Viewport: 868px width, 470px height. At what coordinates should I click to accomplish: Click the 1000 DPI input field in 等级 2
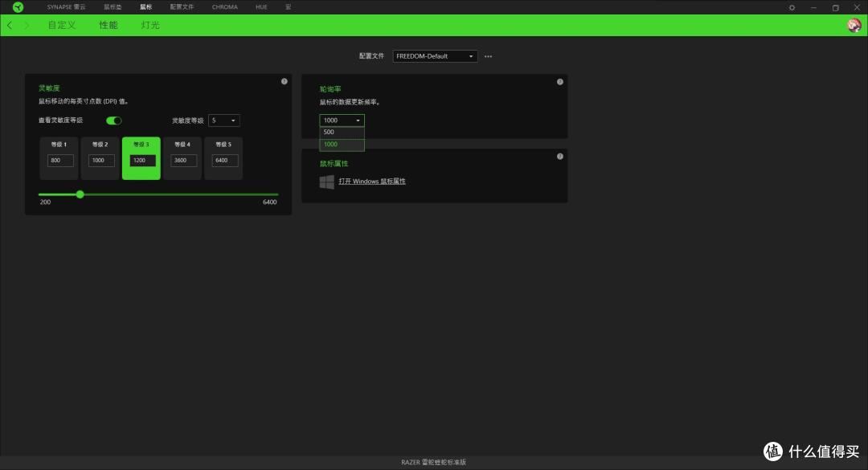coord(101,161)
